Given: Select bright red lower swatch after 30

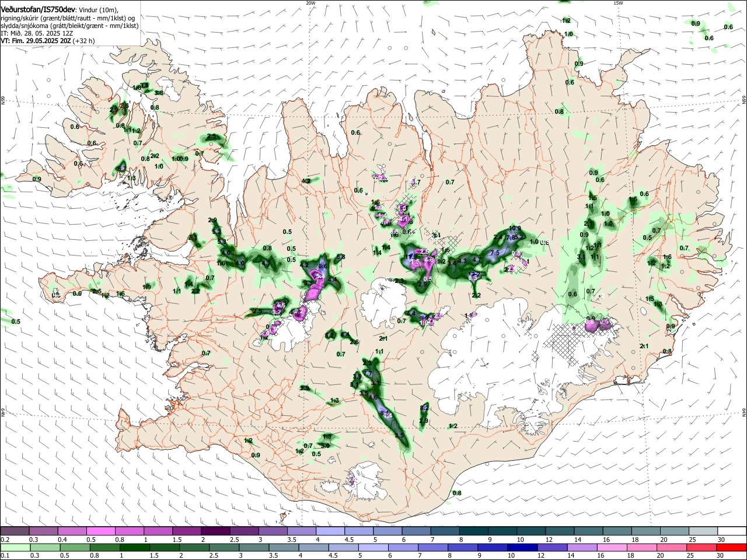Looking at the screenshot, I should (x=731, y=547).
